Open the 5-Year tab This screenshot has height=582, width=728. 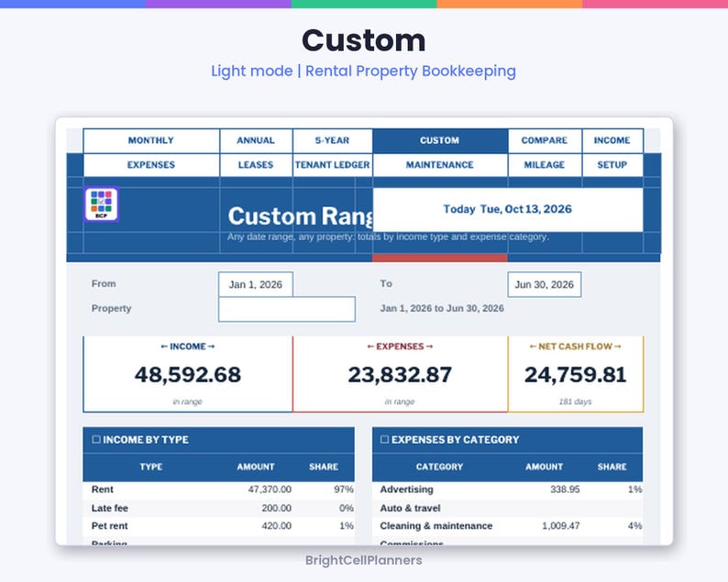point(333,140)
